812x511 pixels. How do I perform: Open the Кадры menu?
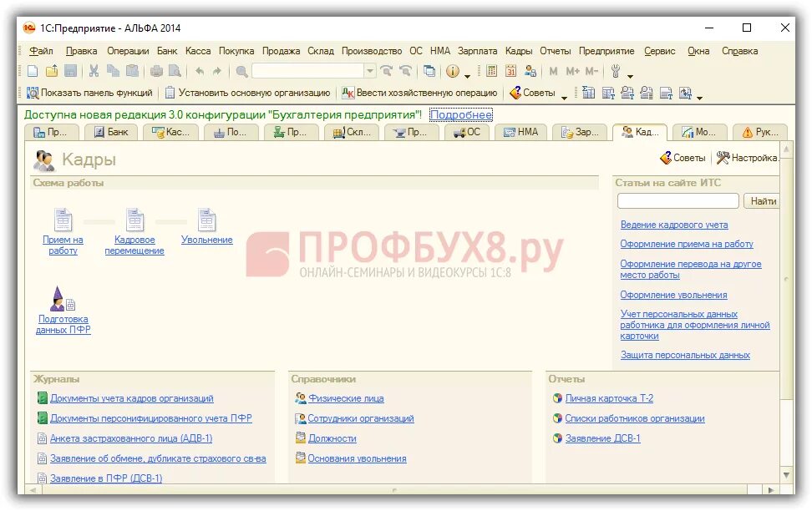point(519,51)
